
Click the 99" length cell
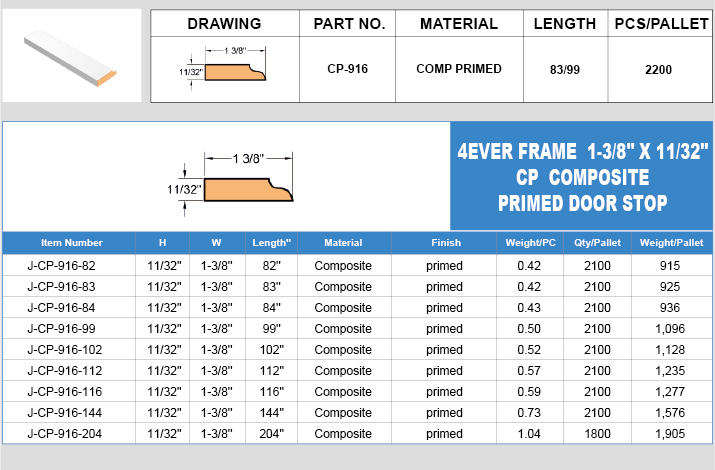[271, 329]
